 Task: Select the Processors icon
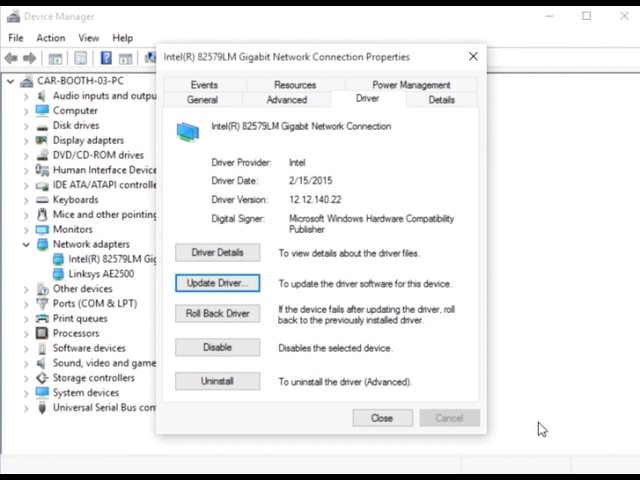42,333
